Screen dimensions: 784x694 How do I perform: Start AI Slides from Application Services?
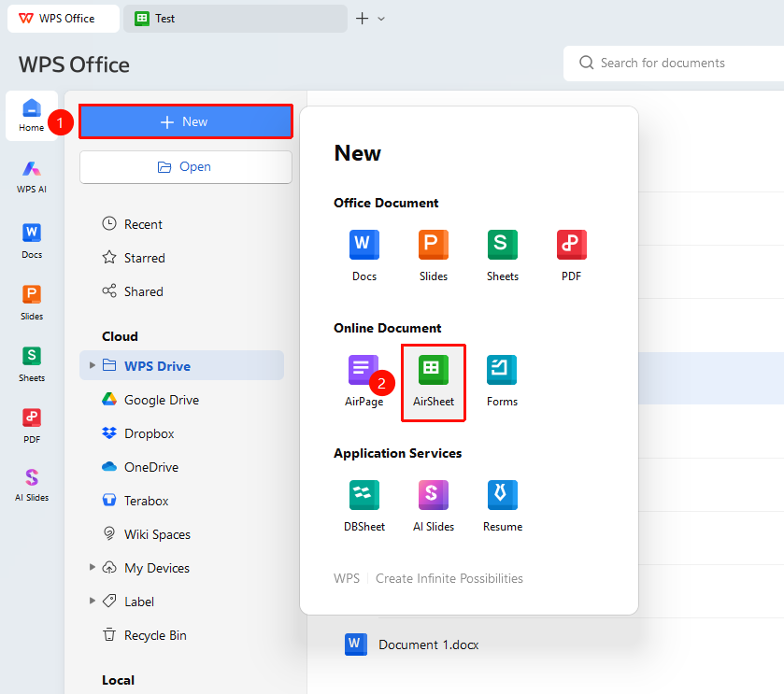pos(433,505)
